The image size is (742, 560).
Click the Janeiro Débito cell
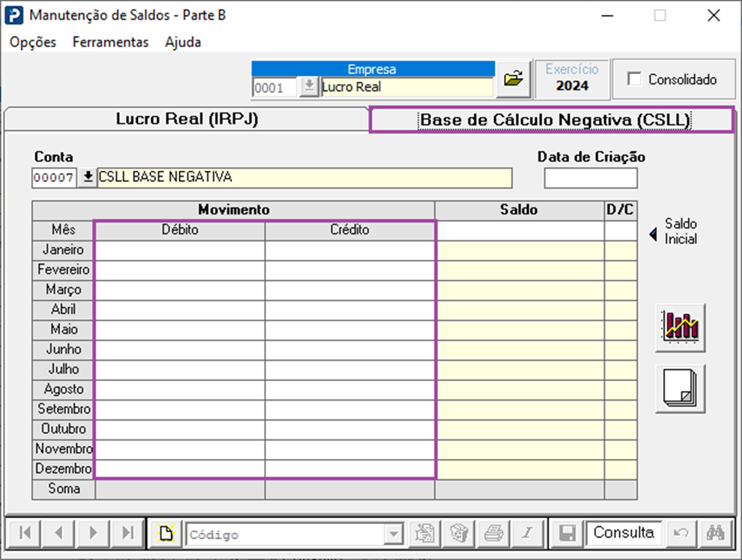pos(180,250)
